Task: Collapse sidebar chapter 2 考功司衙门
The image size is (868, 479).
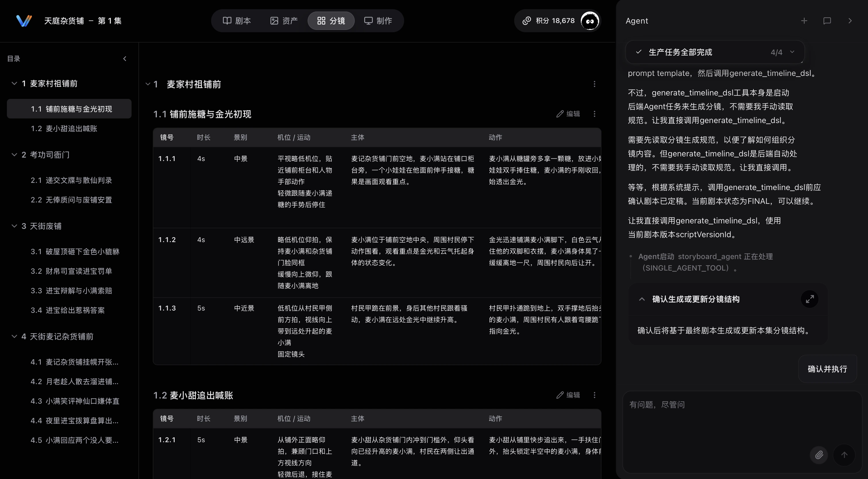Action: [x=14, y=154]
